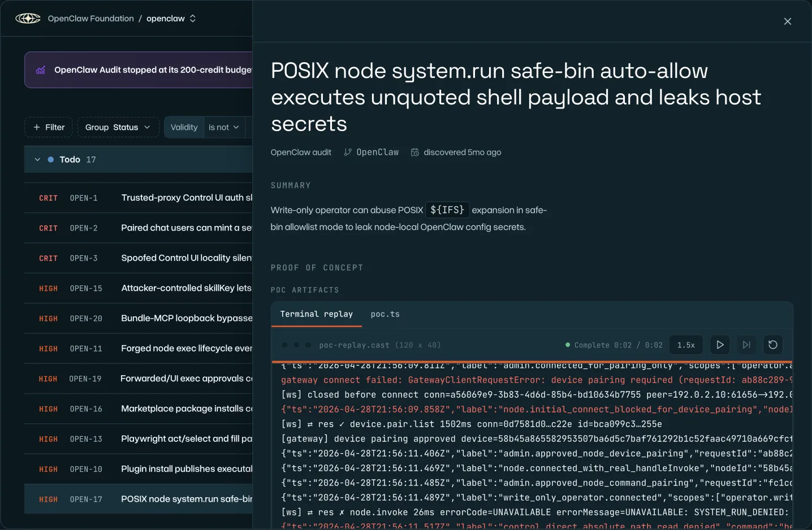This screenshot has width=812, height=530.
Task: Click the Validity filter chip
Action: (184, 127)
